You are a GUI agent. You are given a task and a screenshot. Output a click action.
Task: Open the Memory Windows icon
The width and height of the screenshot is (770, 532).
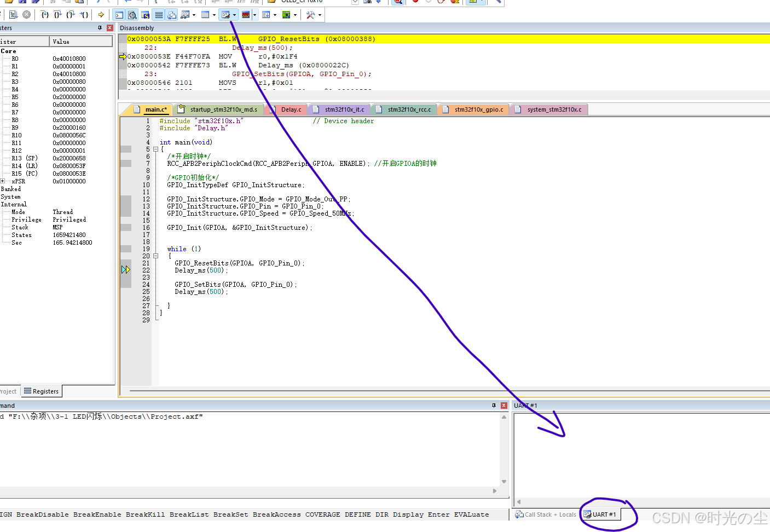tap(205, 15)
